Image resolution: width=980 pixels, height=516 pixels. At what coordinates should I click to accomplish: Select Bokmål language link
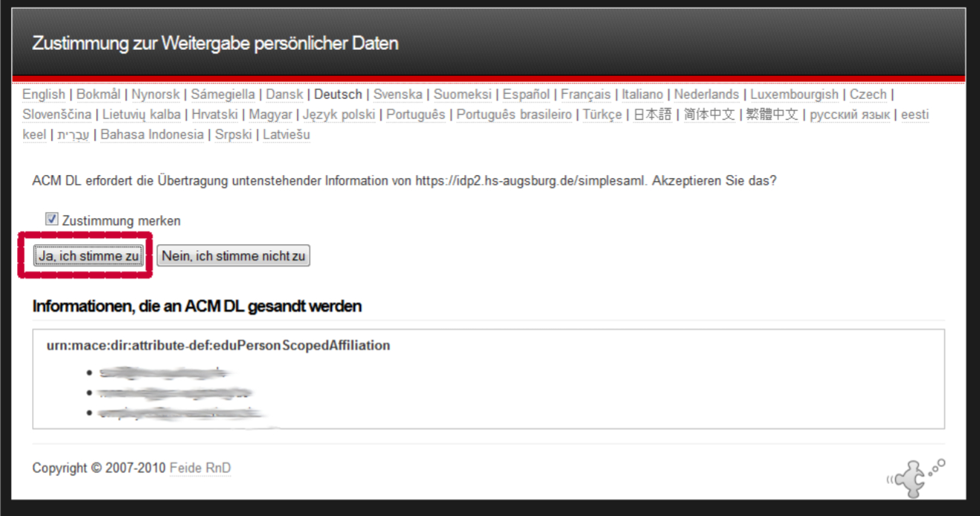pos(98,95)
